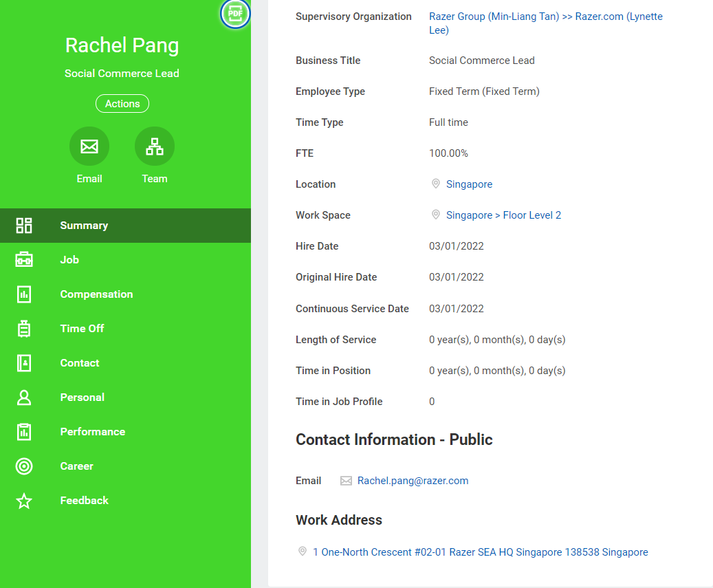Viewport: 713px width, 588px height.
Task: Click the Personal person icon
Action: (24, 398)
